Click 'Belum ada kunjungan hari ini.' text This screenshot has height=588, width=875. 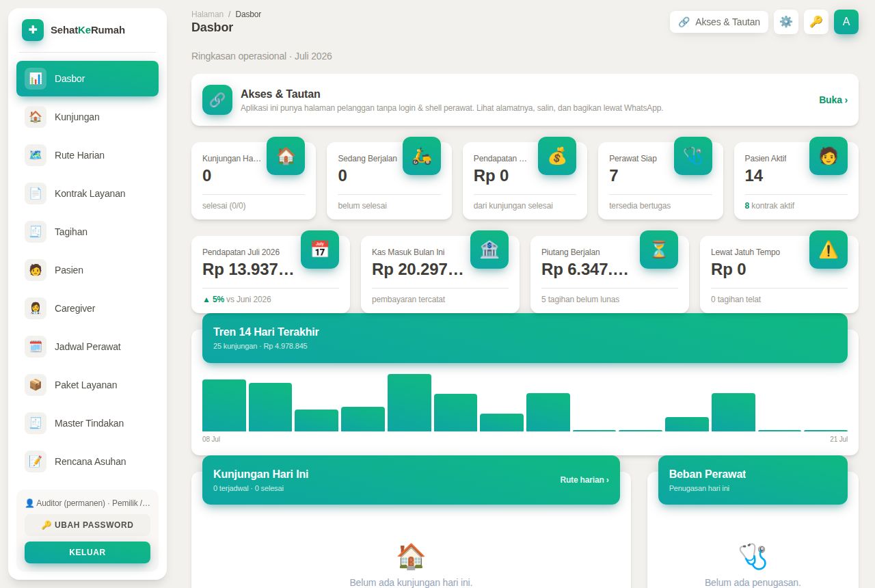click(411, 583)
